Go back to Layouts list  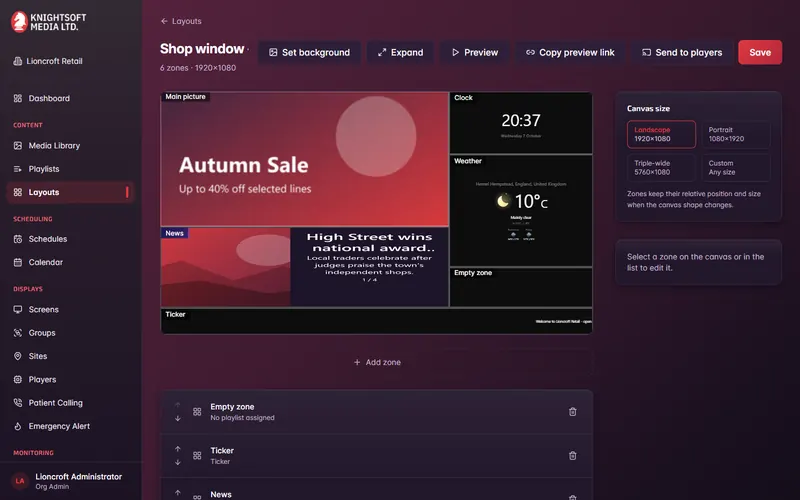(181, 21)
